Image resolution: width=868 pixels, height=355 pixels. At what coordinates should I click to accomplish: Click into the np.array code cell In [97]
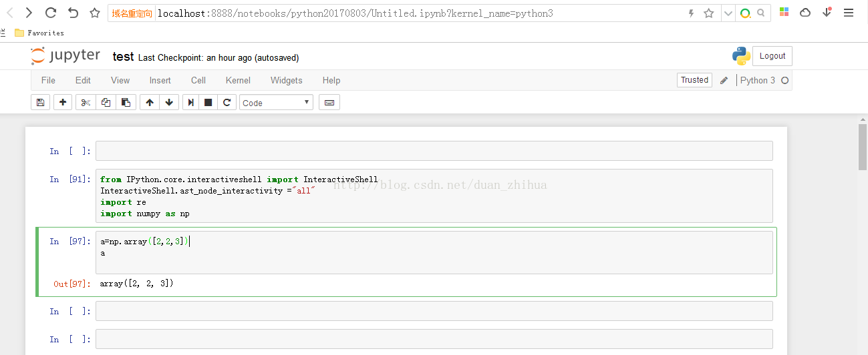point(434,252)
